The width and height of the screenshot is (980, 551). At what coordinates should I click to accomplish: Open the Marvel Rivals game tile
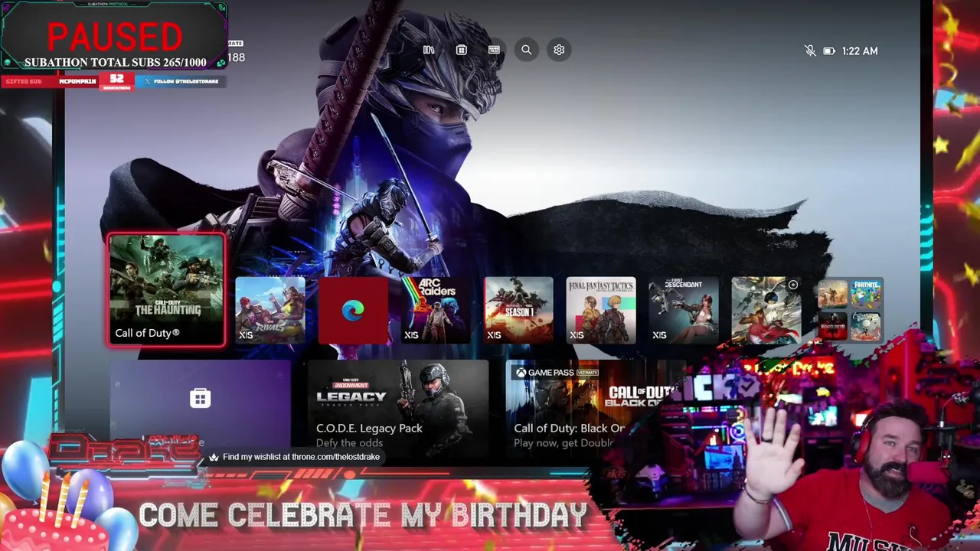(270, 310)
